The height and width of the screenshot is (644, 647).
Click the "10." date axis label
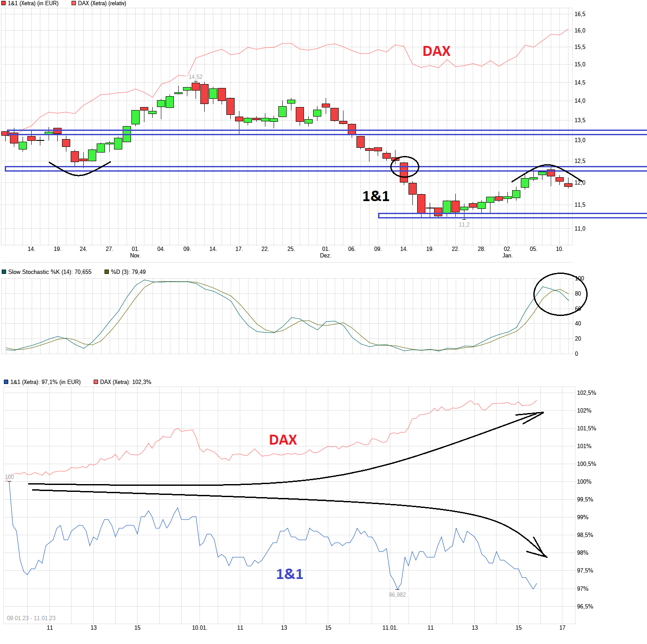pyautogui.click(x=559, y=249)
